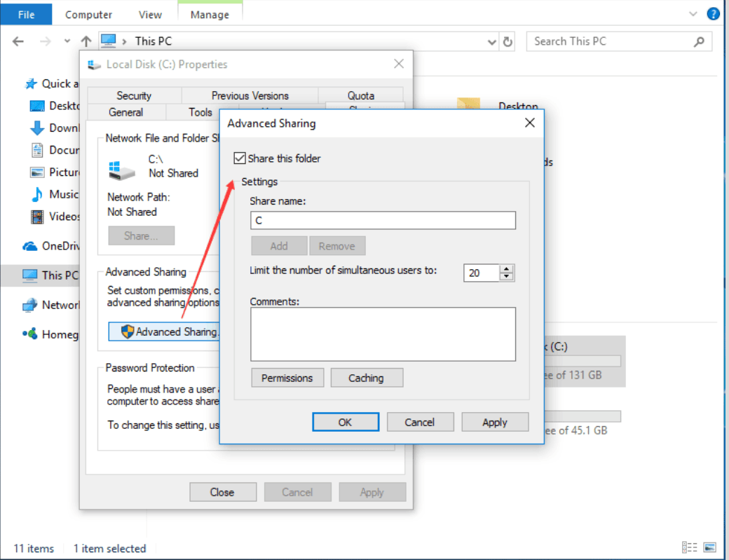
Task: Go up one folder level
Action: coord(86,41)
